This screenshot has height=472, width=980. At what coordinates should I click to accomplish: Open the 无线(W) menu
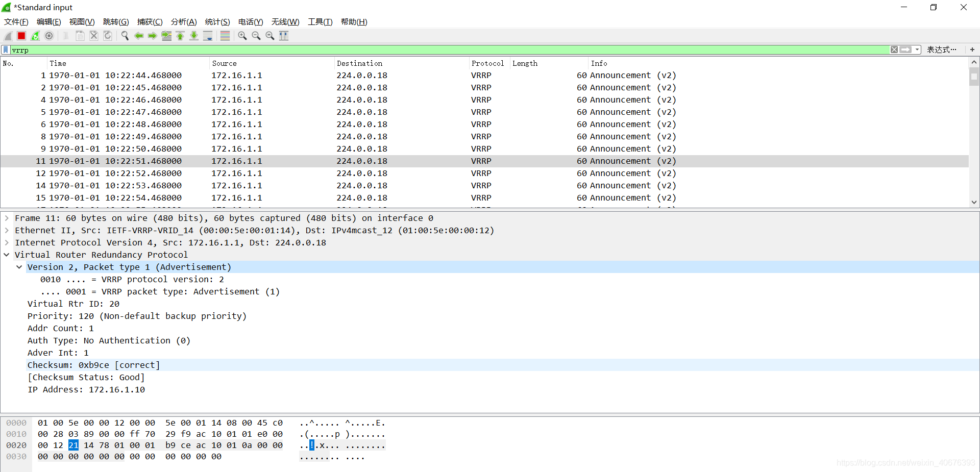click(285, 21)
